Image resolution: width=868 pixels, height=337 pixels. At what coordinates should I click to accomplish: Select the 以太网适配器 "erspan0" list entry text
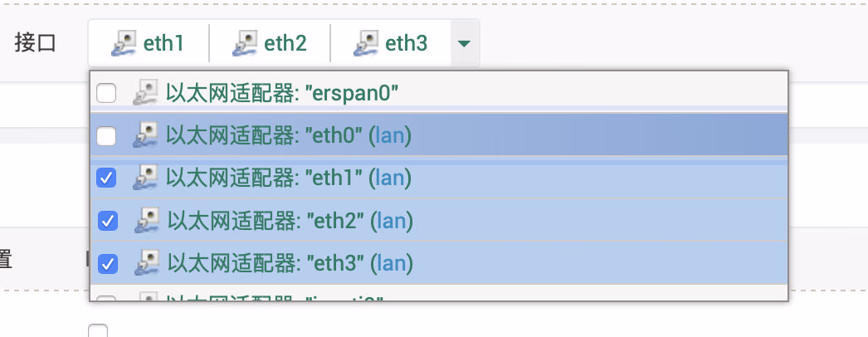282,92
